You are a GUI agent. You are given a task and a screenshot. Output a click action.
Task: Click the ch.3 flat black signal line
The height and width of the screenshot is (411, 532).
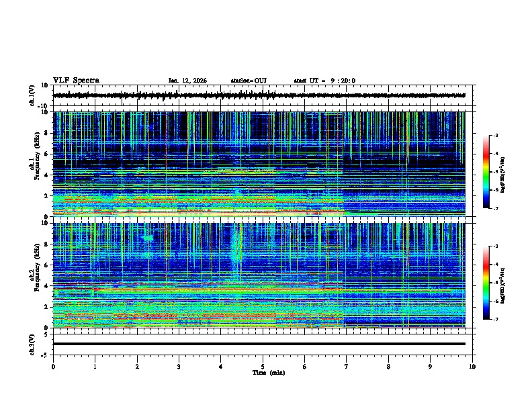coord(259,344)
